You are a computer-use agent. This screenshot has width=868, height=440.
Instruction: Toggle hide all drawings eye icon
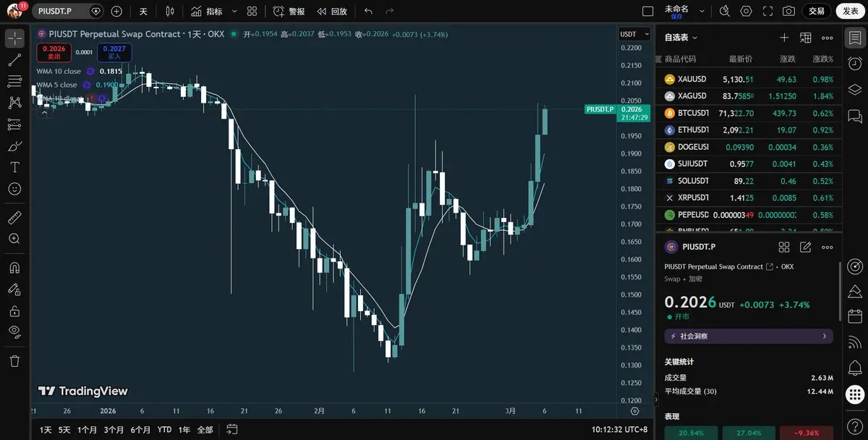[14, 331]
